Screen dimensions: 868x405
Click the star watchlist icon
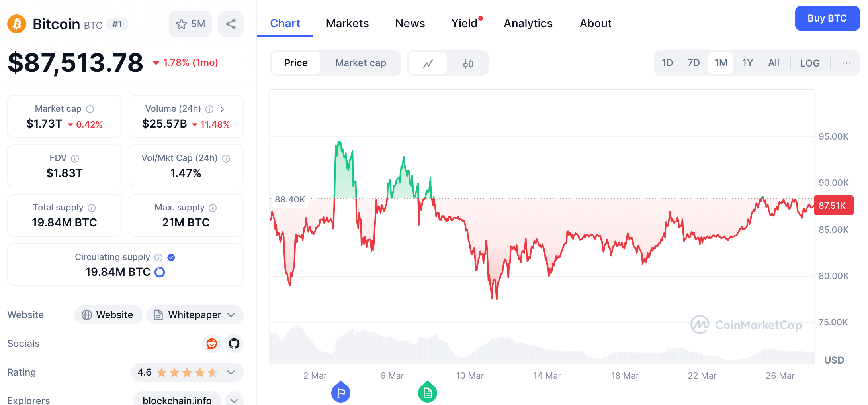click(182, 24)
